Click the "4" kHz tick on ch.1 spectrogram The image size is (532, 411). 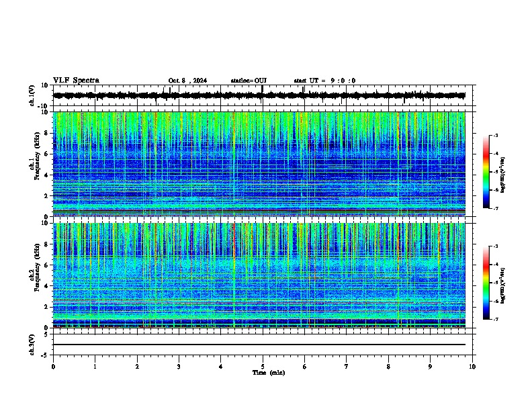point(47,175)
